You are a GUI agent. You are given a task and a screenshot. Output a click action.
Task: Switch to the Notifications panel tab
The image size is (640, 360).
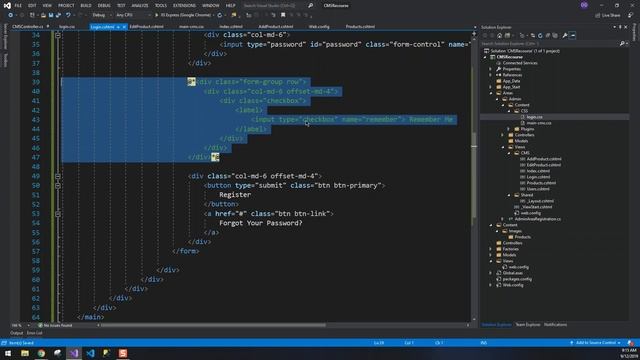[555, 325]
